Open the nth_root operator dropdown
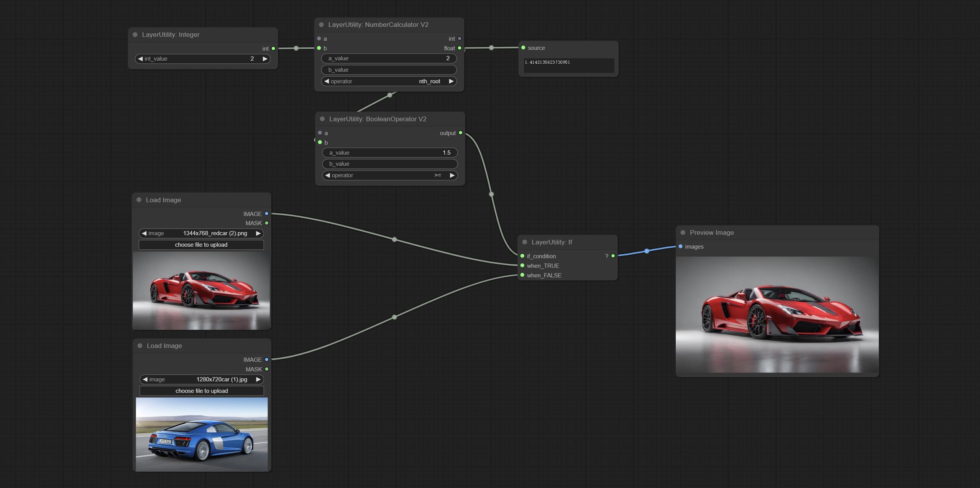 pyautogui.click(x=389, y=81)
